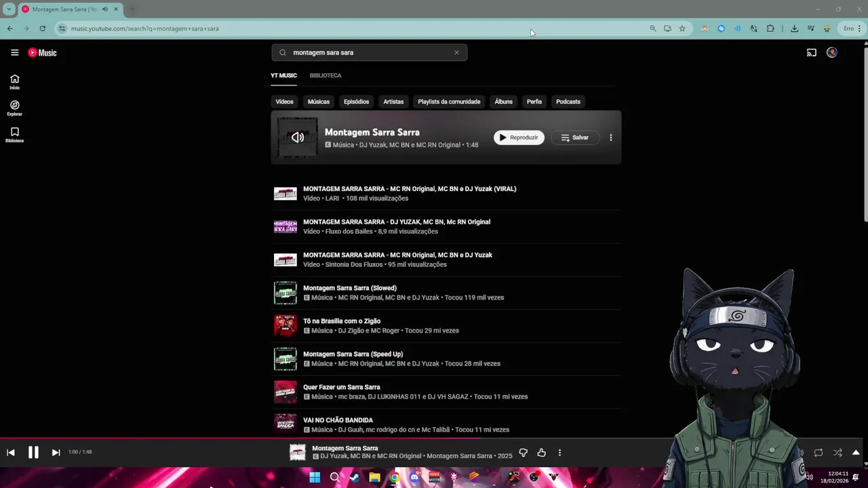Open Chrome extensions puzzle menu

tap(770, 28)
